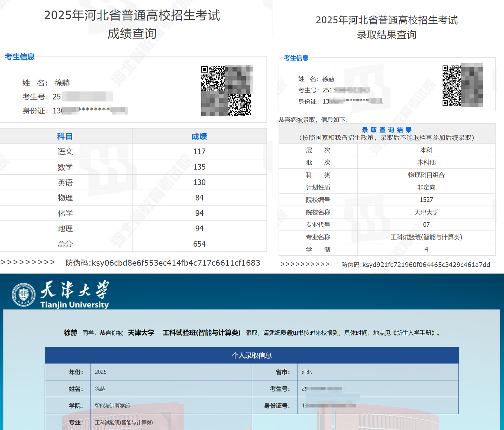Image resolution: width=504 pixels, height=430 pixels.
Task: Click the 总分 row label
Action: pos(65,244)
